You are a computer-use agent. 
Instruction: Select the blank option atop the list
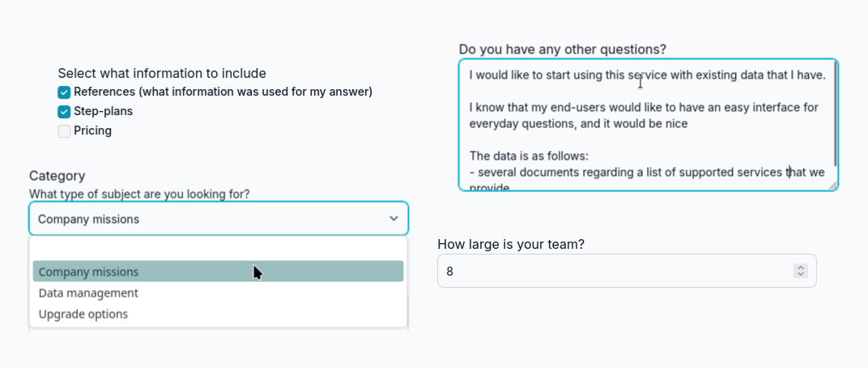click(x=218, y=250)
